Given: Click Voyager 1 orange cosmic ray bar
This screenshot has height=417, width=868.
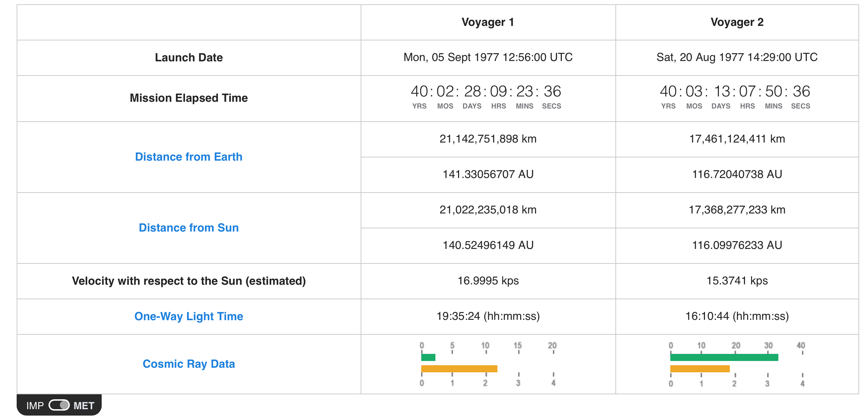Looking at the screenshot, I should tap(459, 369).
